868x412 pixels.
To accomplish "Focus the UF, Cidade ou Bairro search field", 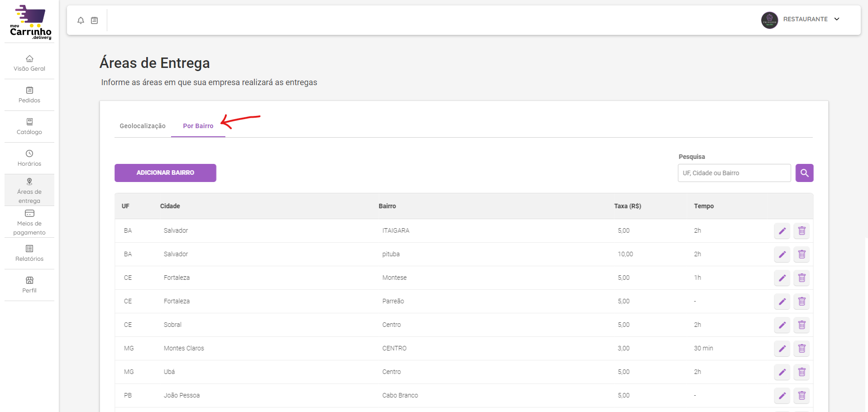I will click(x=734, y=173).
